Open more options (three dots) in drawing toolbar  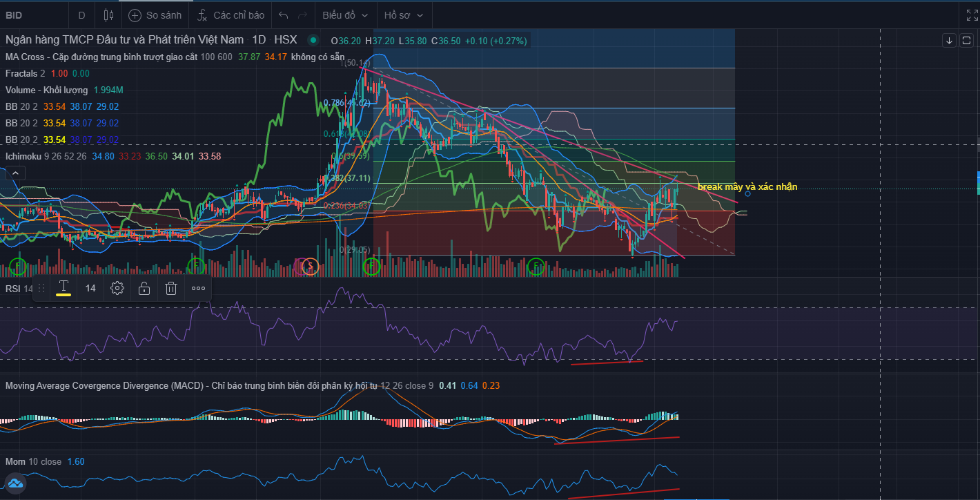coord(199,288)
